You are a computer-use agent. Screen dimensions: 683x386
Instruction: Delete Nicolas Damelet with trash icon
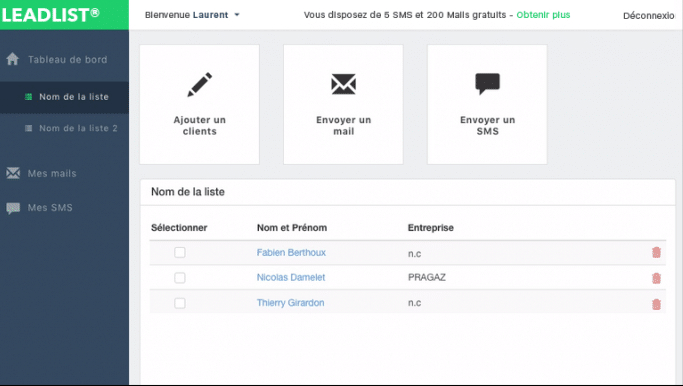pos(656,278)
